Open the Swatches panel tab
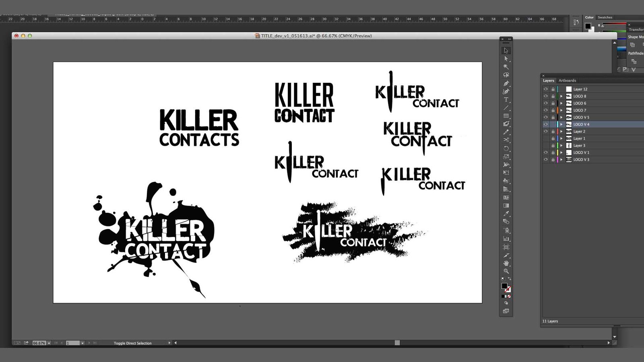The height and width of the screenshot is (362, 644). tap(605, 17)
